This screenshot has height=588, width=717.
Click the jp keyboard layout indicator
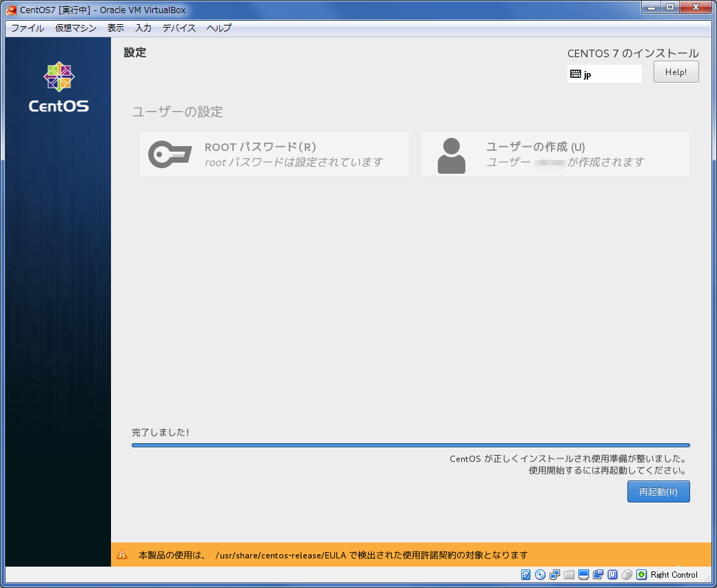604,74
